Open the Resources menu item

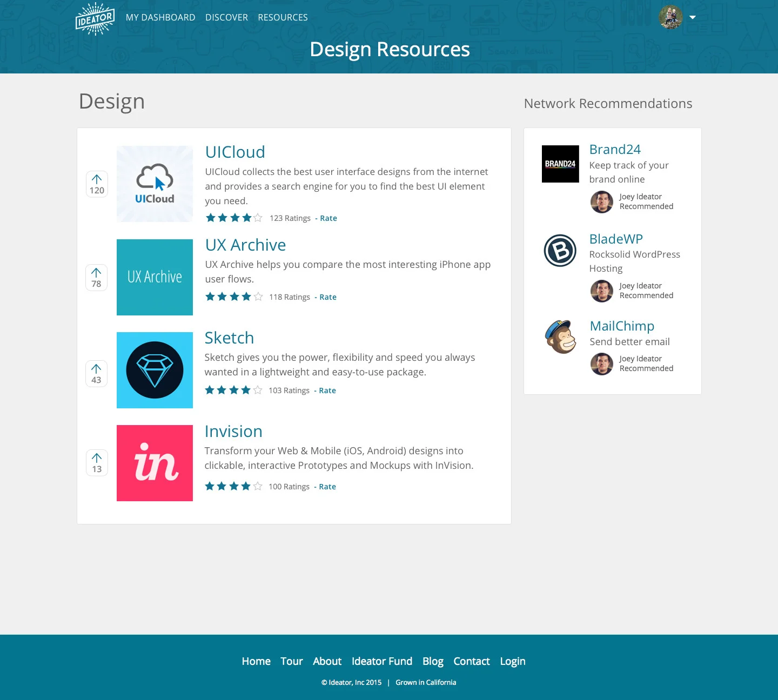pyautogui.click(x=283, y=17)
